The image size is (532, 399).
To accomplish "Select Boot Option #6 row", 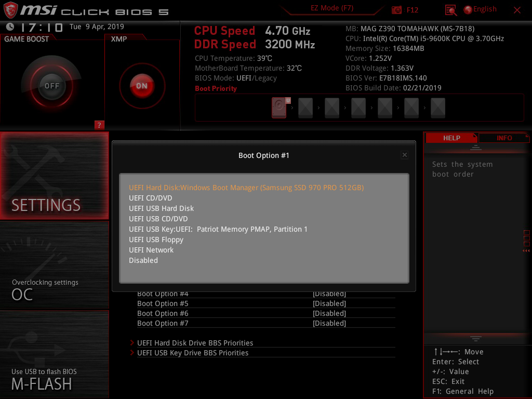I will (x=266, y=313).
